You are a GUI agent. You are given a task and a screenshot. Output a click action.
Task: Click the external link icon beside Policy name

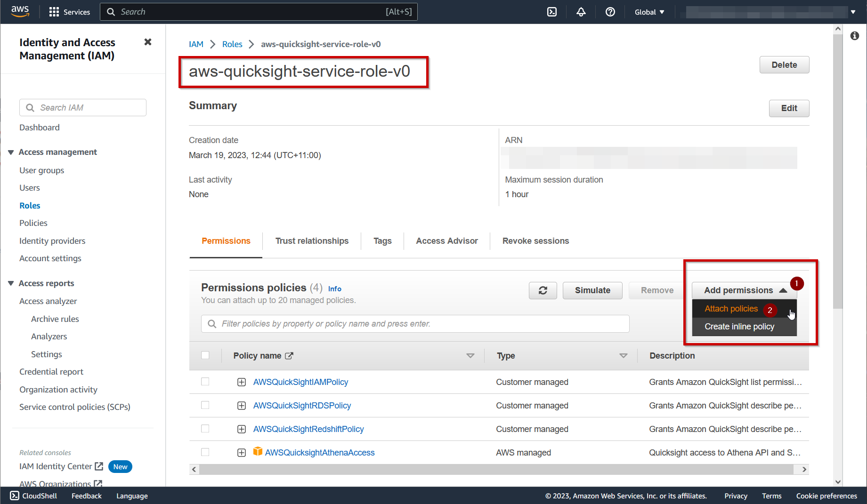289,356
